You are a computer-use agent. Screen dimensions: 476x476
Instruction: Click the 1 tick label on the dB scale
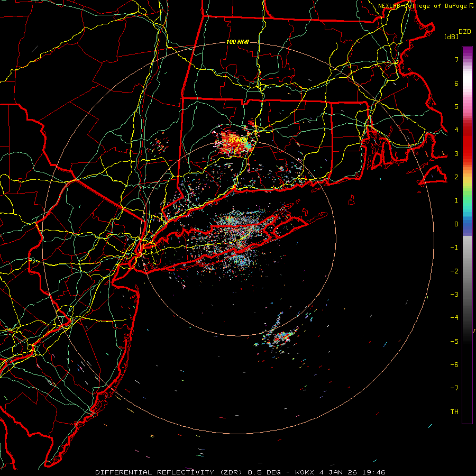point(456,200)
